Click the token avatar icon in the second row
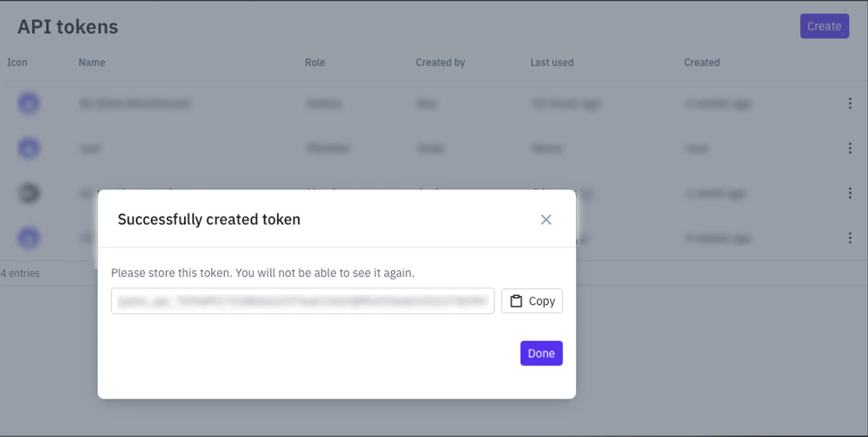 [x=29, y=148]
